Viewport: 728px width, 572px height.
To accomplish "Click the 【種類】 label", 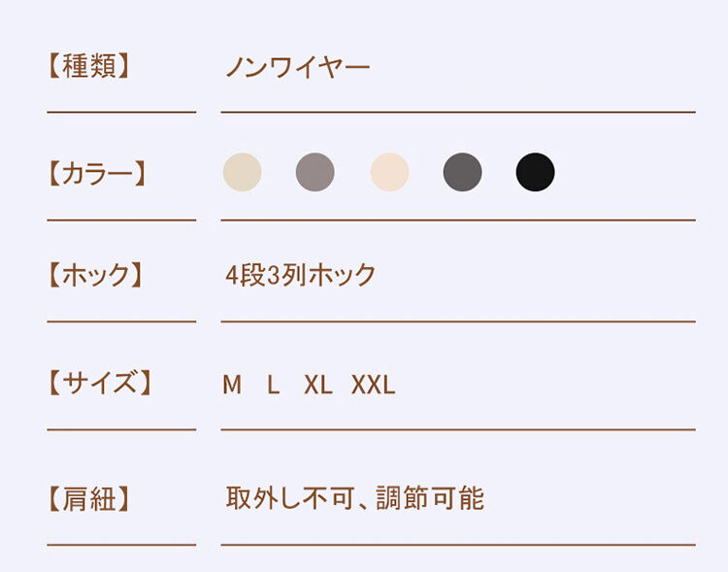I will [x=88, y=66].
